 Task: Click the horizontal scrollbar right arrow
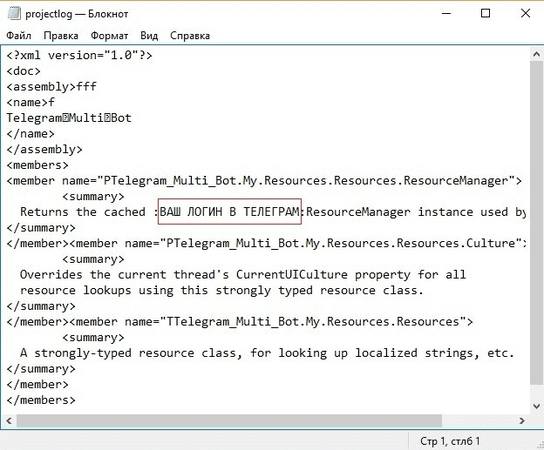coord(521,421)
